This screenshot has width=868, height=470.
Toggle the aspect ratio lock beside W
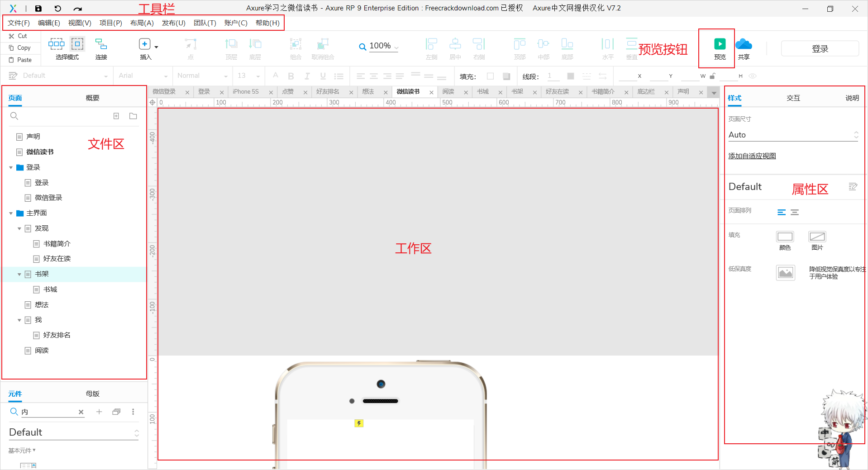[x=712, y=76]
